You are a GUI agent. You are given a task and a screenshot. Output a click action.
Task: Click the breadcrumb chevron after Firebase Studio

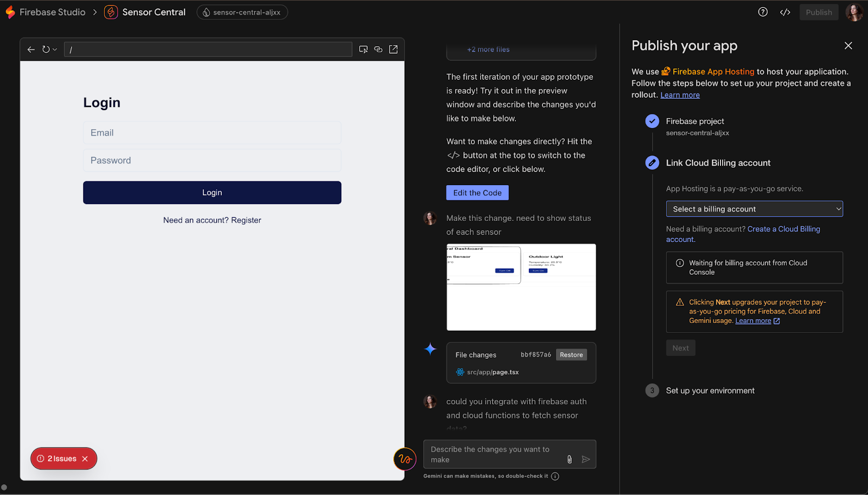pos(95,12)
